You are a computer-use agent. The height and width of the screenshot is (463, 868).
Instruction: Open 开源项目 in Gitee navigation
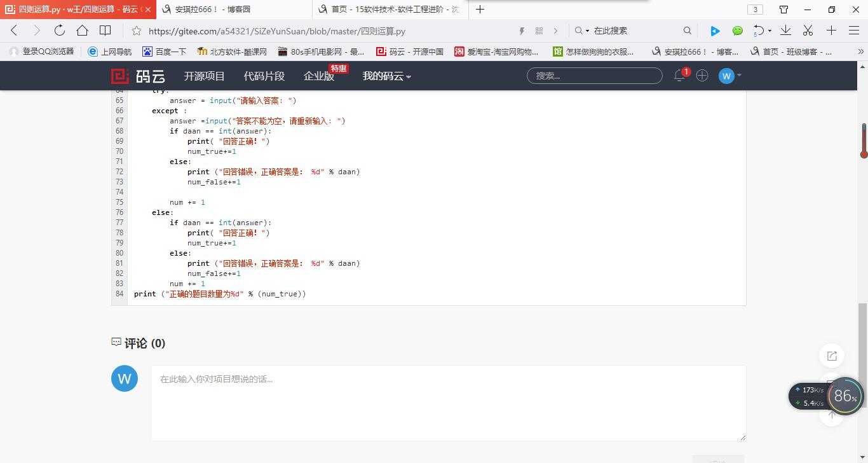pyautogui.click(x=205, y=76)
